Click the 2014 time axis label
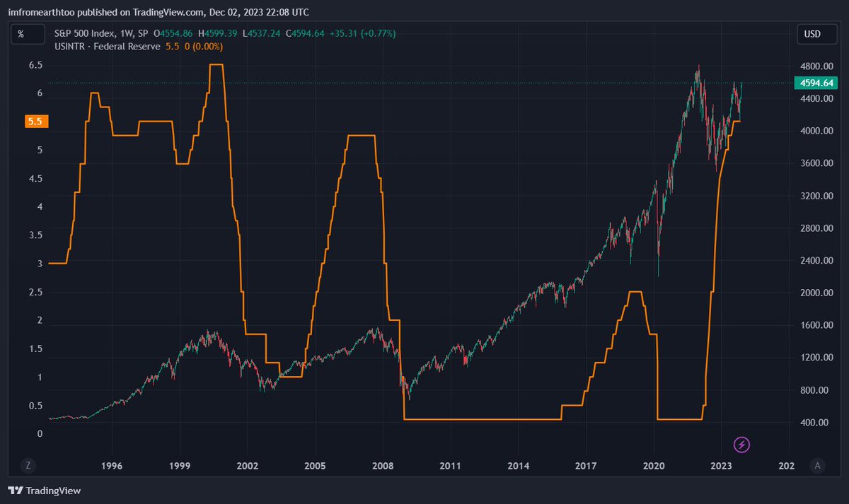 pos(519,466)
